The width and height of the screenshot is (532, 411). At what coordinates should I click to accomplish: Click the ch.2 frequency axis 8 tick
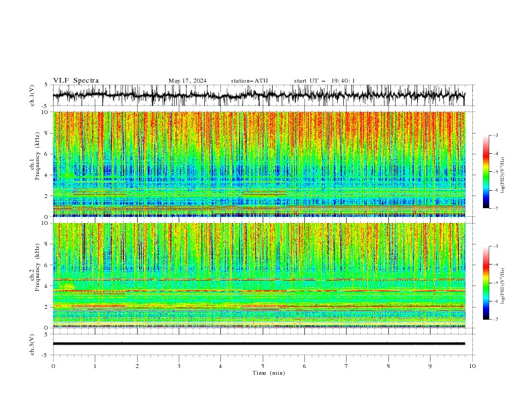47,244
